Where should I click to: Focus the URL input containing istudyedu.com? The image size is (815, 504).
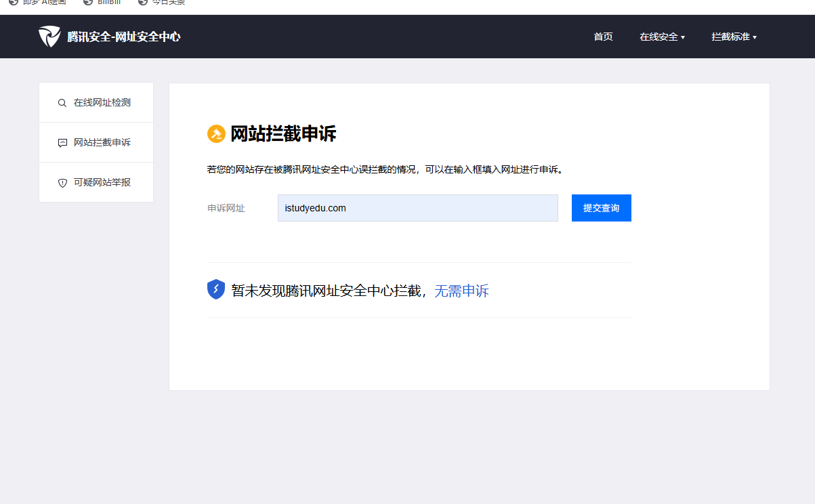[417, 208]
